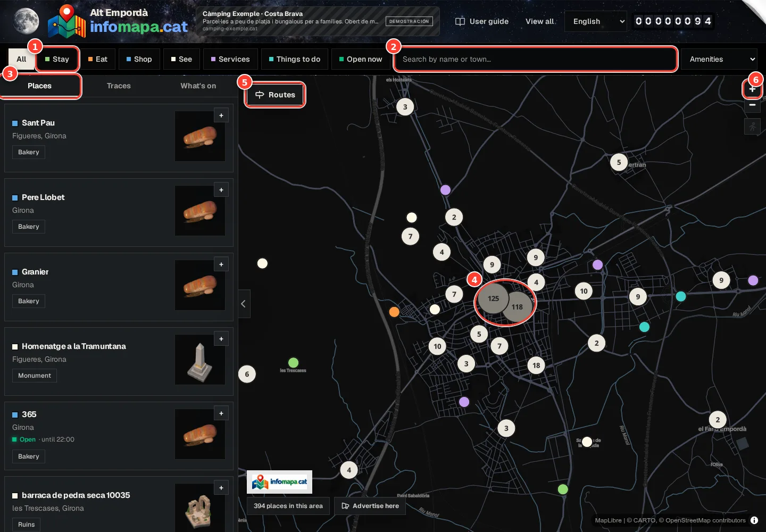Toggle the Eat category filter
Image resolution: width=766 pixels, height=532 pixels.
(98, 59)
